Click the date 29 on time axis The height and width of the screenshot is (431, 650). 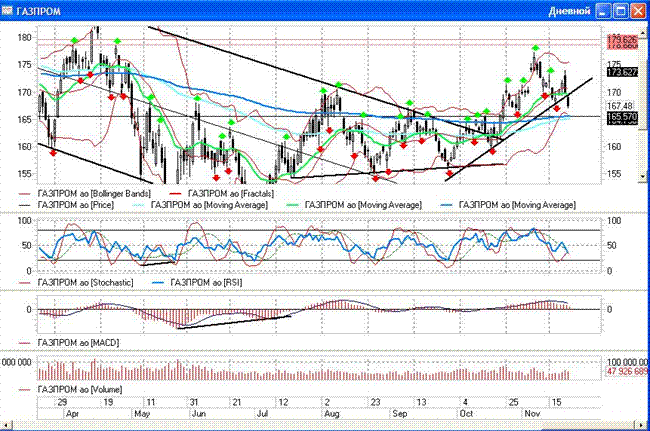tap(62, 402)
